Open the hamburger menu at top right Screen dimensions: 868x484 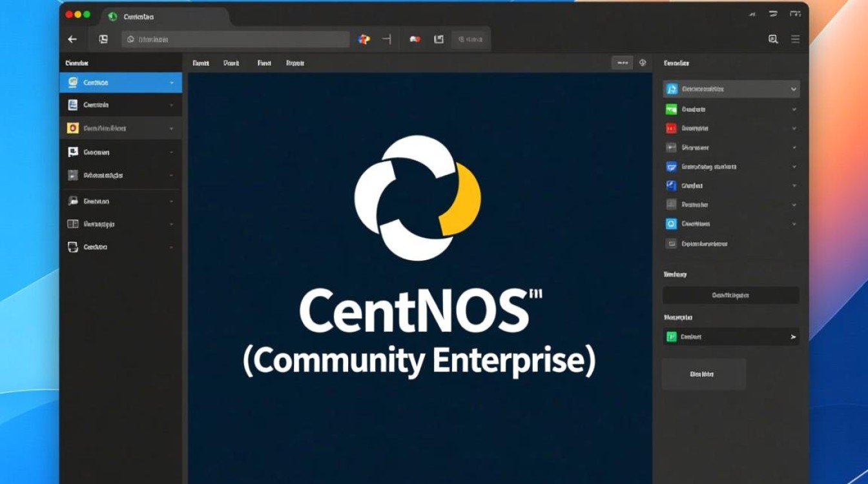point(796,39)
